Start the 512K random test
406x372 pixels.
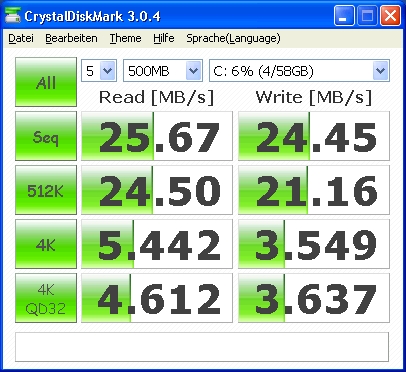click(46, 190)
